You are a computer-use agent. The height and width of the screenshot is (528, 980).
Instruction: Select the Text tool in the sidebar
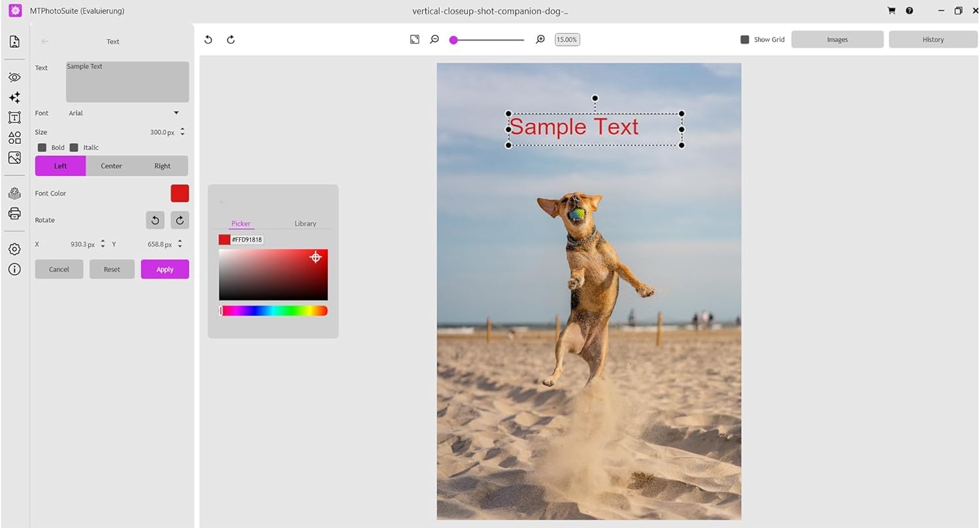click(x=14, y=118)
